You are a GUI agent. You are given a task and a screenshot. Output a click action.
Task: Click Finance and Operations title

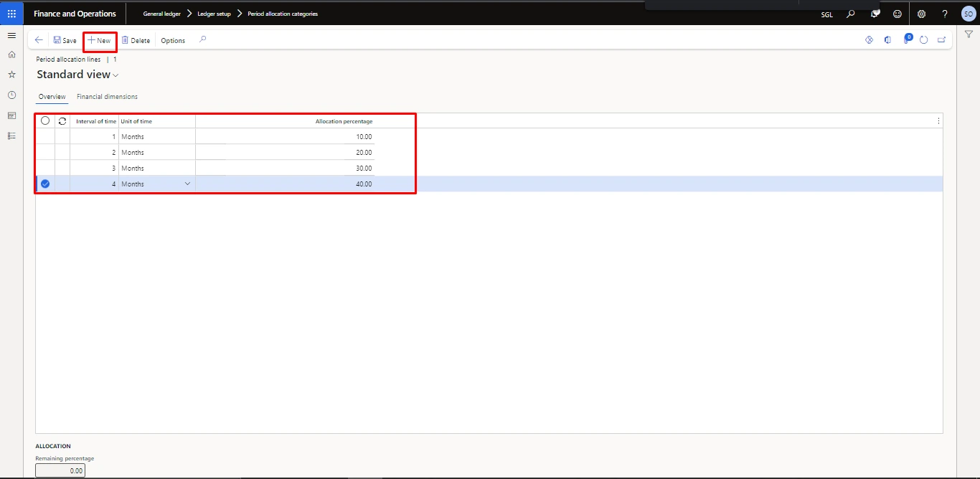tap(75, 14)
